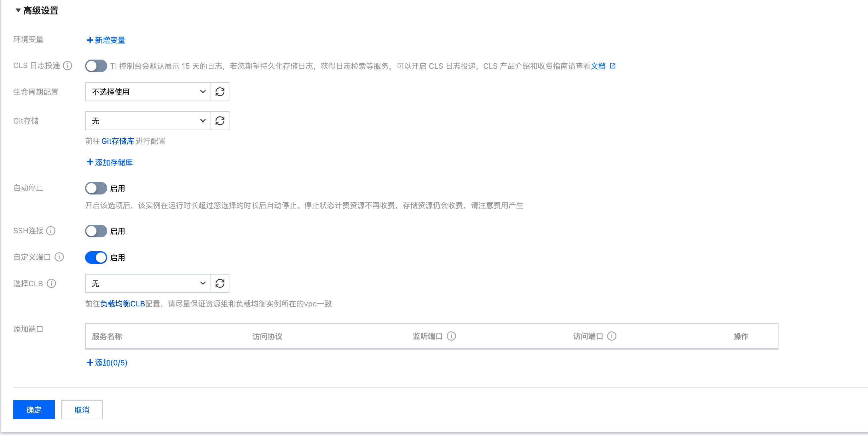Turn on the 自动停止 switch
The image size is (868, 435).
(x=96, y=188)
